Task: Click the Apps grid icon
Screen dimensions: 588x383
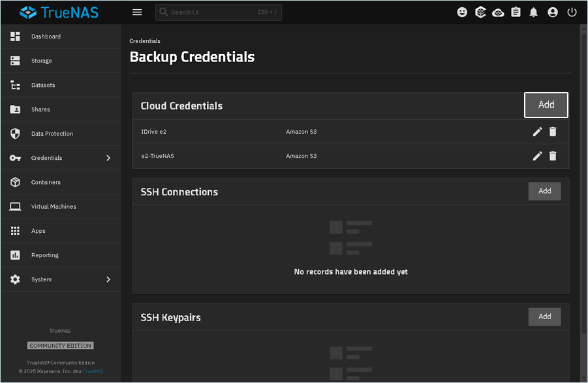Action: [x=15, y=231]
